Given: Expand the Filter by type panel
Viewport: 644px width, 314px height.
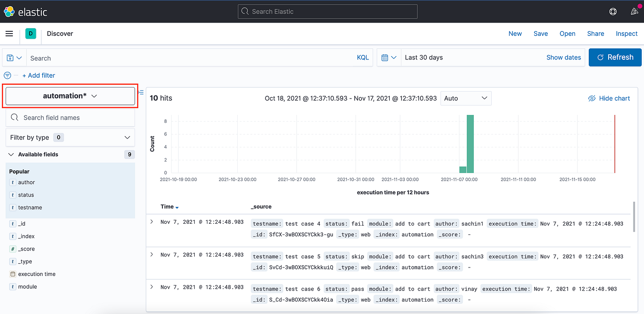Looking at the screenshot, I should tap(127, 137).
